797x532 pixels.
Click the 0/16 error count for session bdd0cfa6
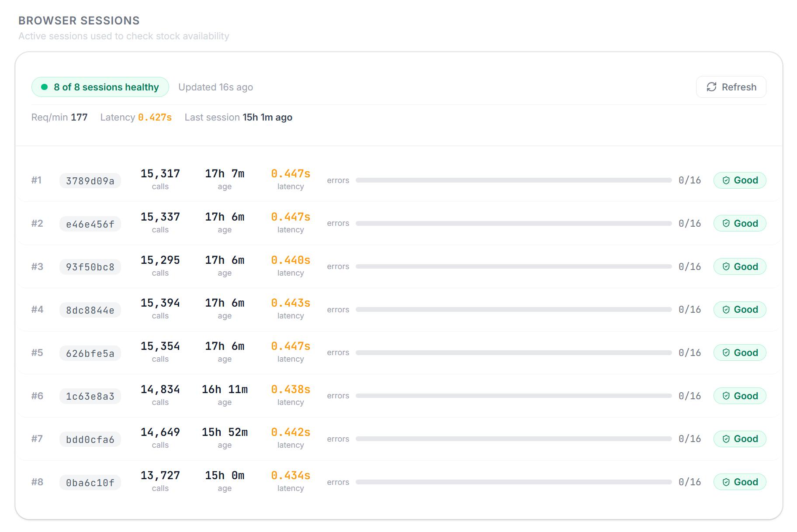pos(690,439)
